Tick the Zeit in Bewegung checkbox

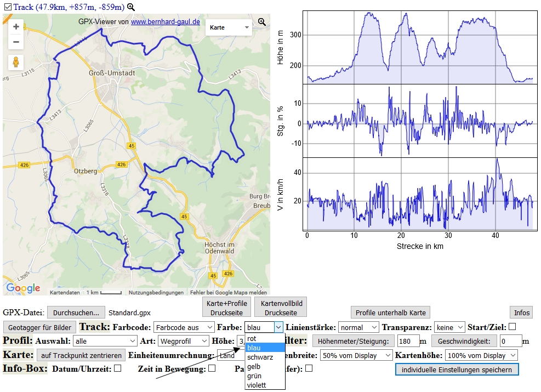click(x=212, y=368)
